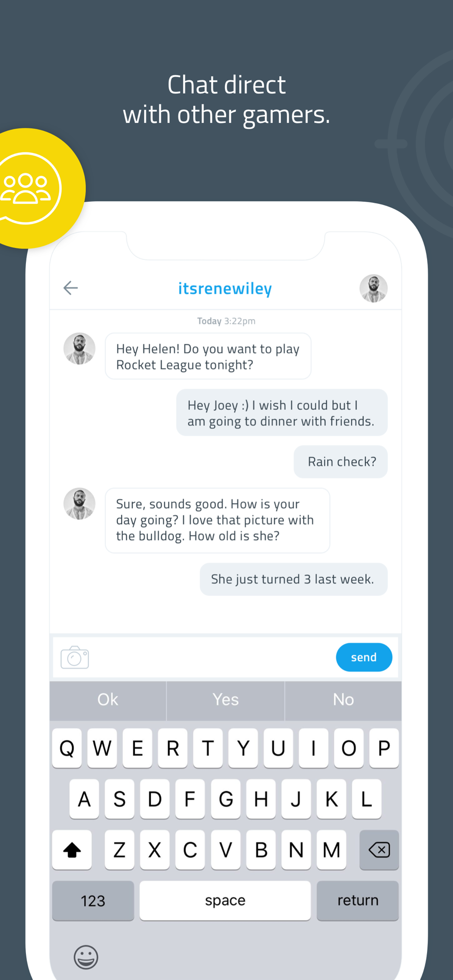Click the message text input field
The height and width of the screenshot is (980, 453).
[211, 658]
